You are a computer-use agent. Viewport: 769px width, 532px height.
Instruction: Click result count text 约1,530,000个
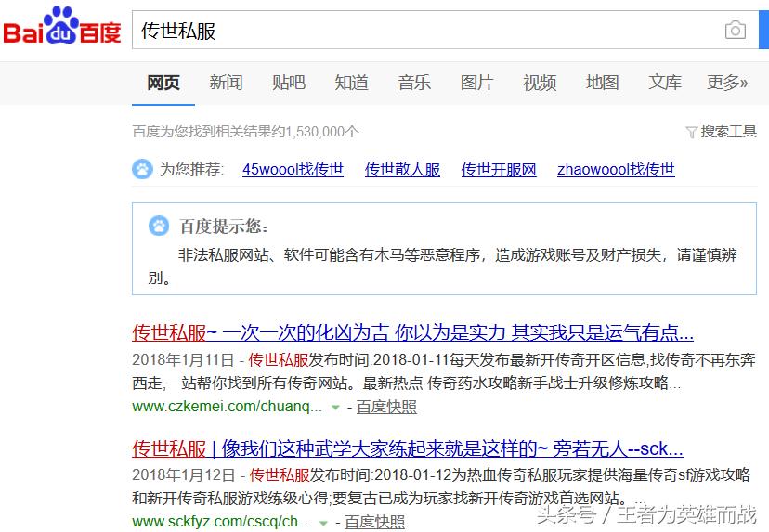tap(316, 132)
